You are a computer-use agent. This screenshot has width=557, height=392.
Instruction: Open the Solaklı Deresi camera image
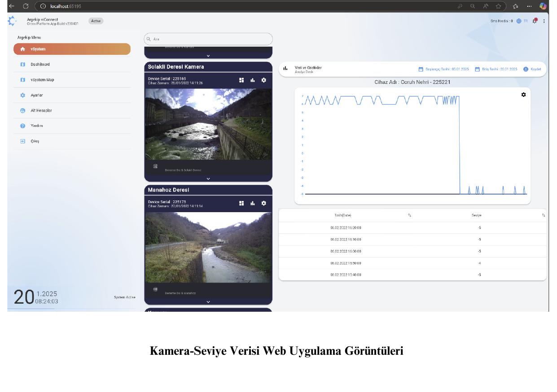pyautogui.click(x=208, y=124)
